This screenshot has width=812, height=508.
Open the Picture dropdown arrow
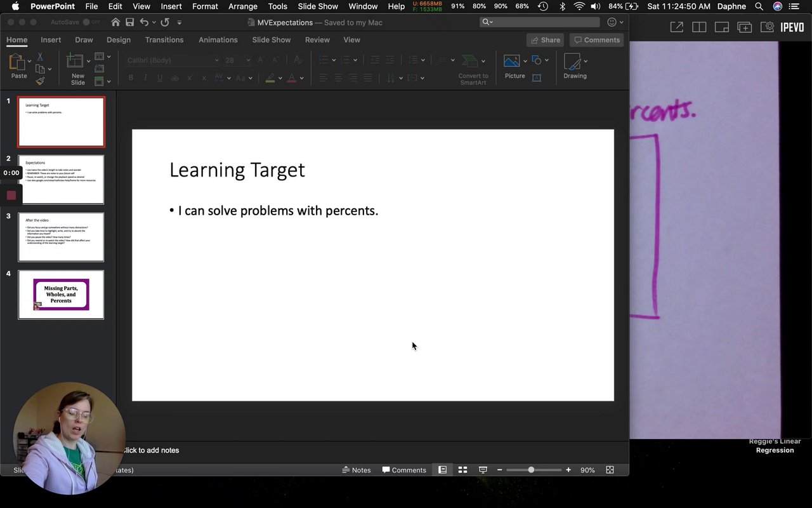click(x=525, y=61)
